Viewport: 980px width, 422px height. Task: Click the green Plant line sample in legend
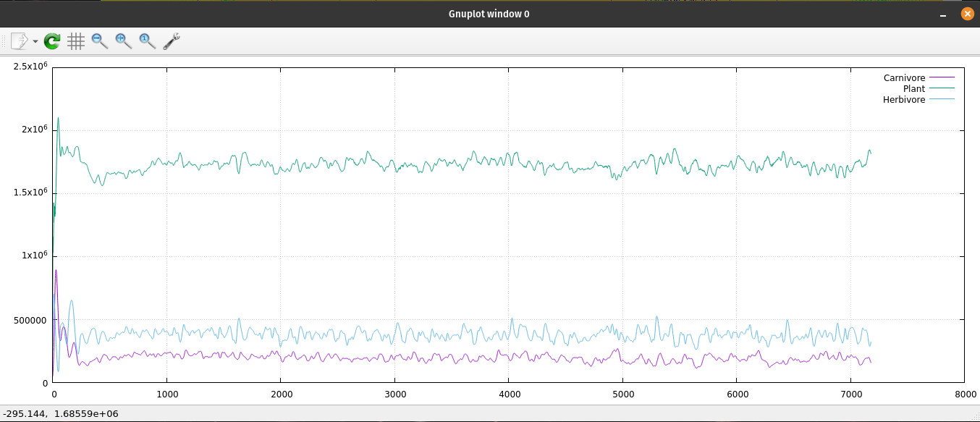942,88
